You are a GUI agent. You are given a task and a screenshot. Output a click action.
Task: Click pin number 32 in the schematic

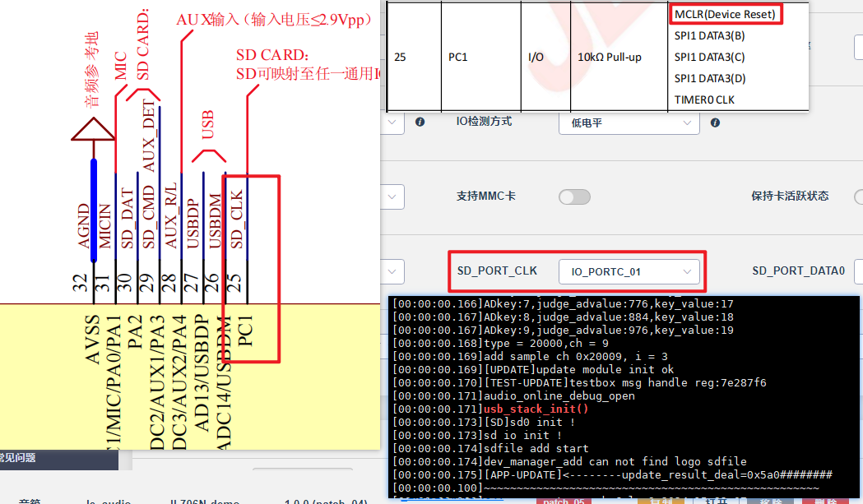pyautogui.click(x=81, y=282)
